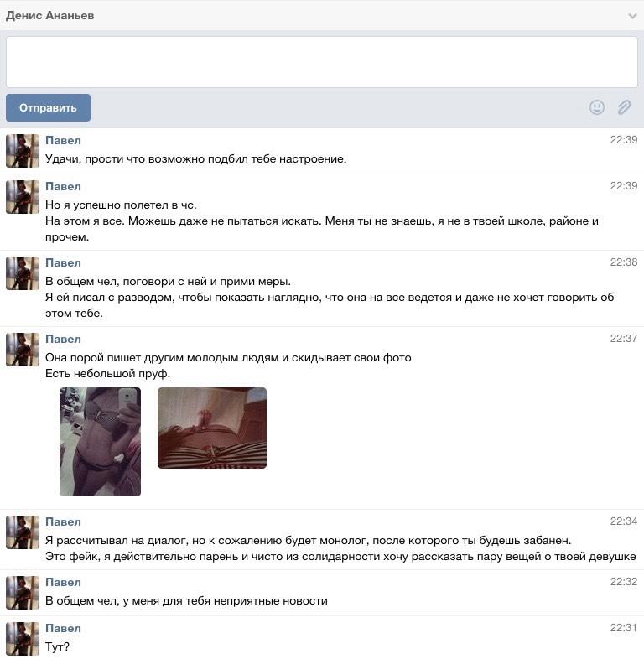This screenshot has height=659, width=644.
Task: Click Павел name on the 22:34 message
Action: click(x=63, y=521)
